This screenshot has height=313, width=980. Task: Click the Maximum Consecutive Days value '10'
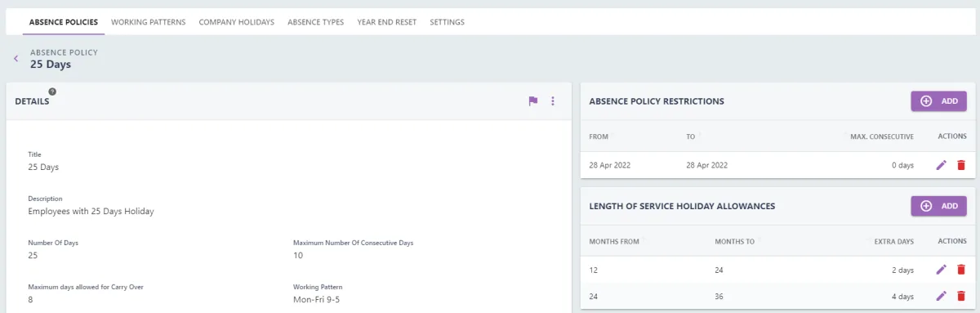(298, 256)
